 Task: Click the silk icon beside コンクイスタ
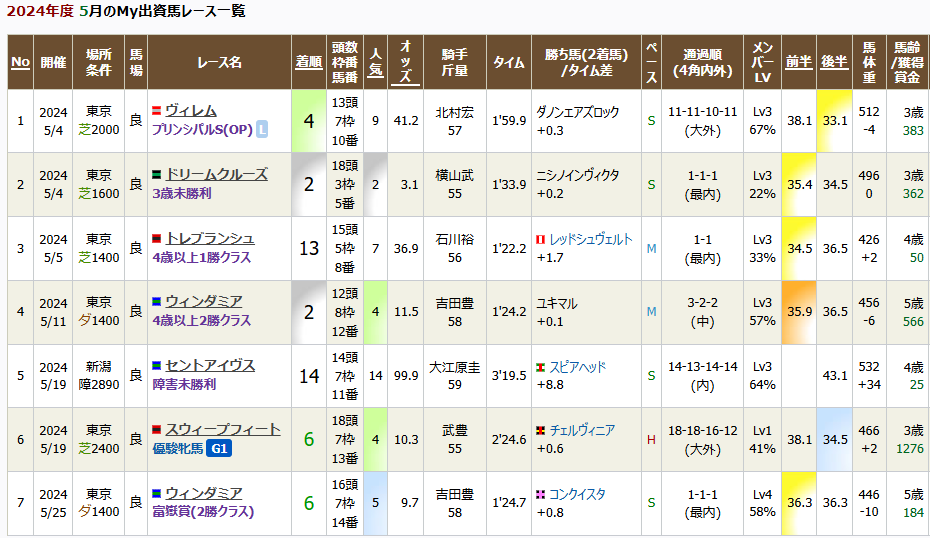point(541,495)
